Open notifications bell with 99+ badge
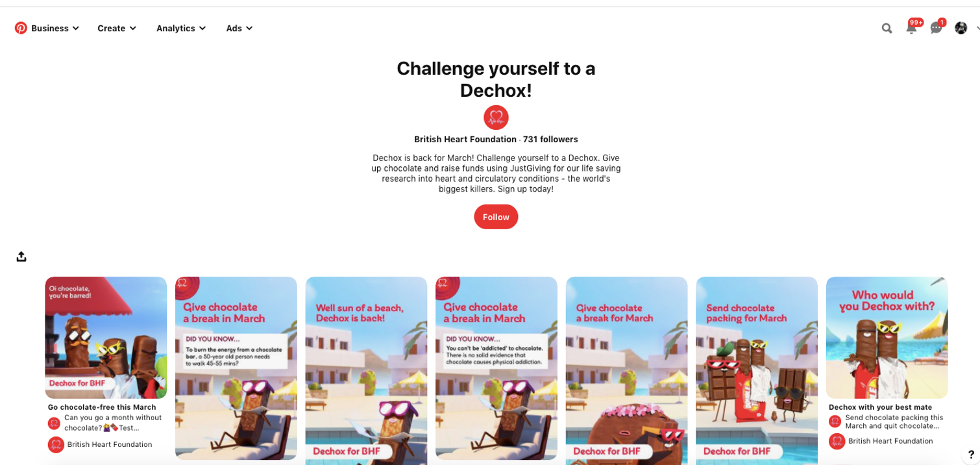The height and width of the screenshot is (465, 980). 912,28
